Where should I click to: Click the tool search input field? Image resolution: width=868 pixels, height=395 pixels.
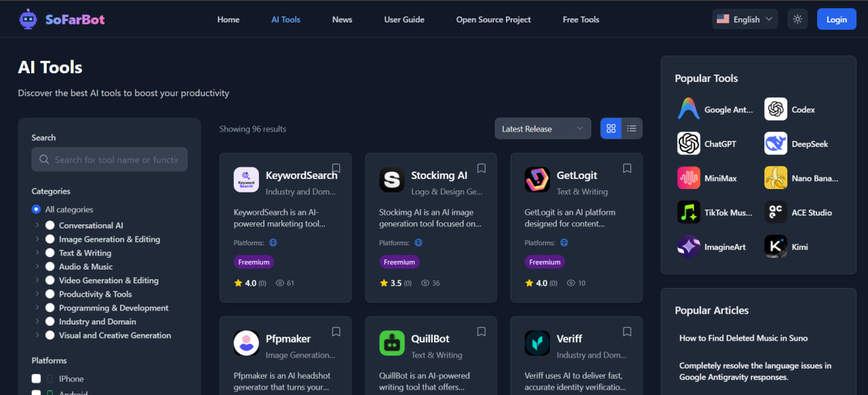(x=109, y=160)
